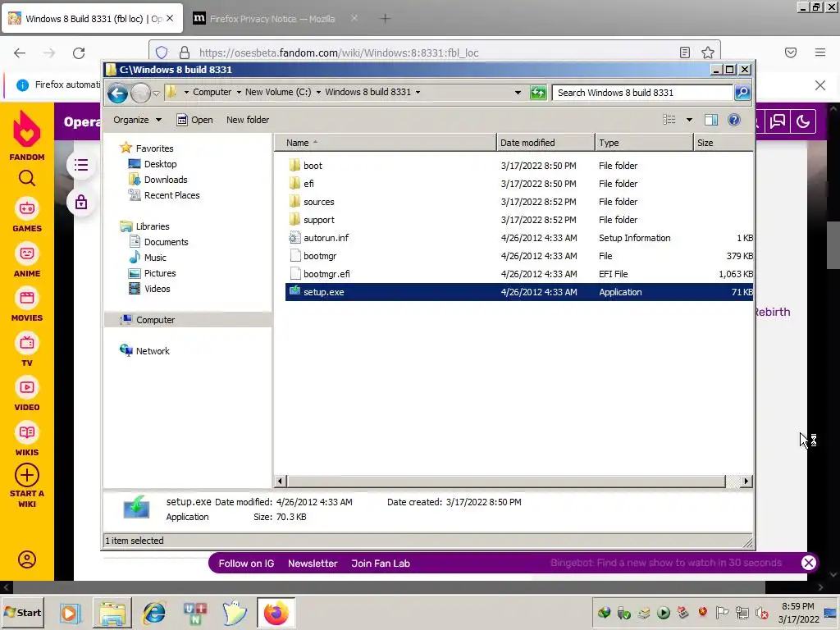Open Fandom Games section icon
Viewport: 840px width, 630px height.
coord(27,208)
